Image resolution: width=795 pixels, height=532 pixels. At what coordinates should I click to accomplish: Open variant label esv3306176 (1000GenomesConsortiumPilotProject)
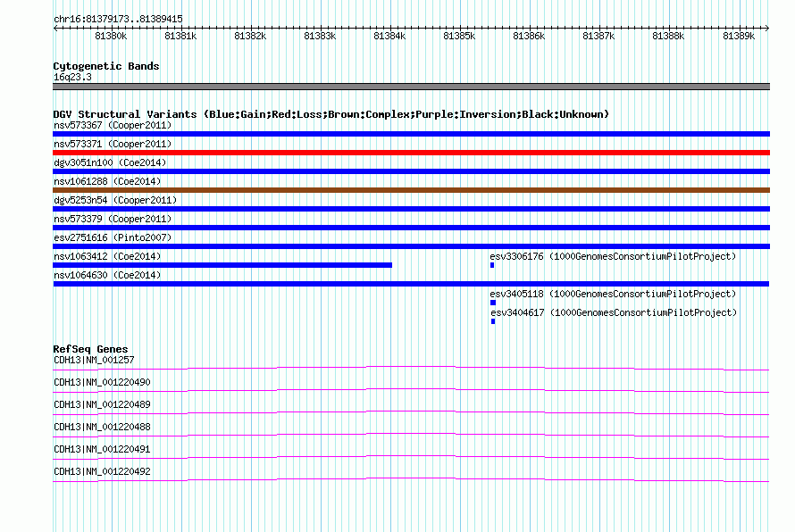(x=613, y=256)
